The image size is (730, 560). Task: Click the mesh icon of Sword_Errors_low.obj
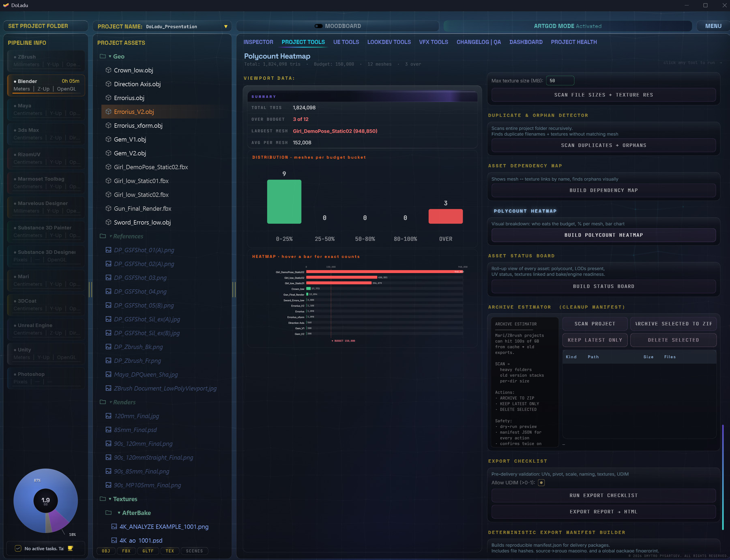(x=108, y=222)
